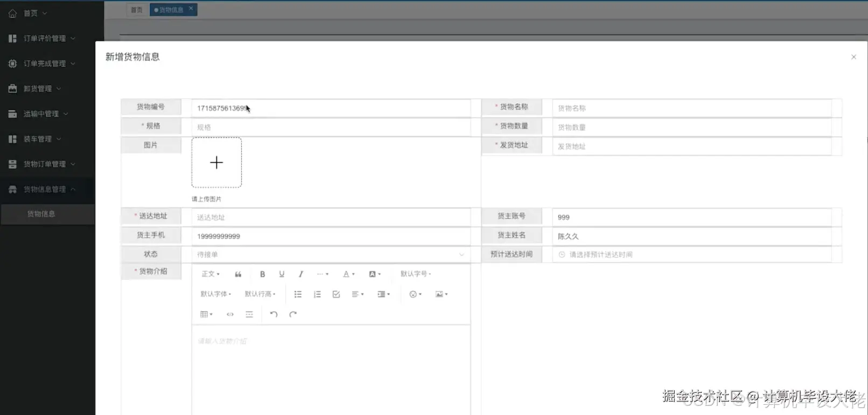This screenshot has width=868, height=415.
Task: Open 默认行高 line height dropdown
Action: click(260, 294)
